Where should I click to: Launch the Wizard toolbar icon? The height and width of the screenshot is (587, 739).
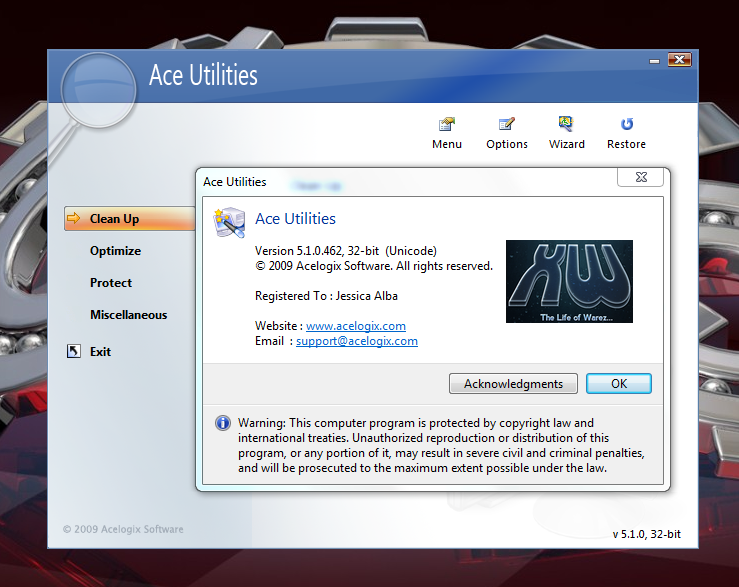(567, 133)
